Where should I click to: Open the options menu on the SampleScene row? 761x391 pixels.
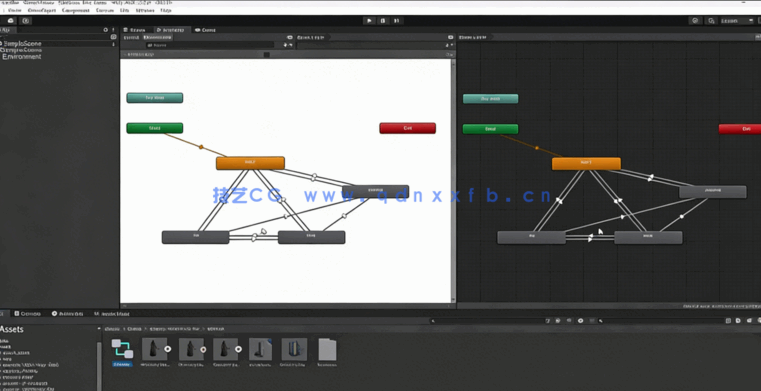click(x=114, y=44)
